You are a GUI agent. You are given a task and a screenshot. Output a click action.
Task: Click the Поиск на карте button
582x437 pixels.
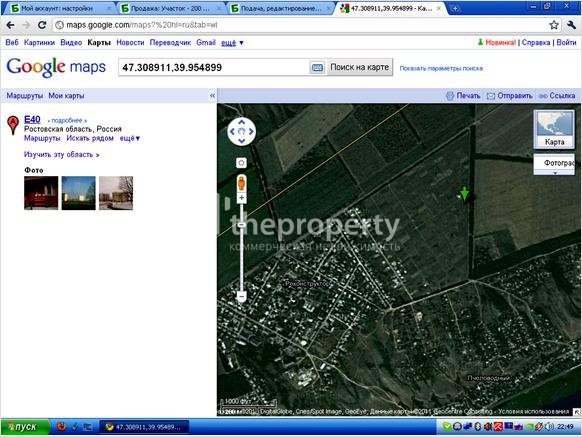(359, 67)
